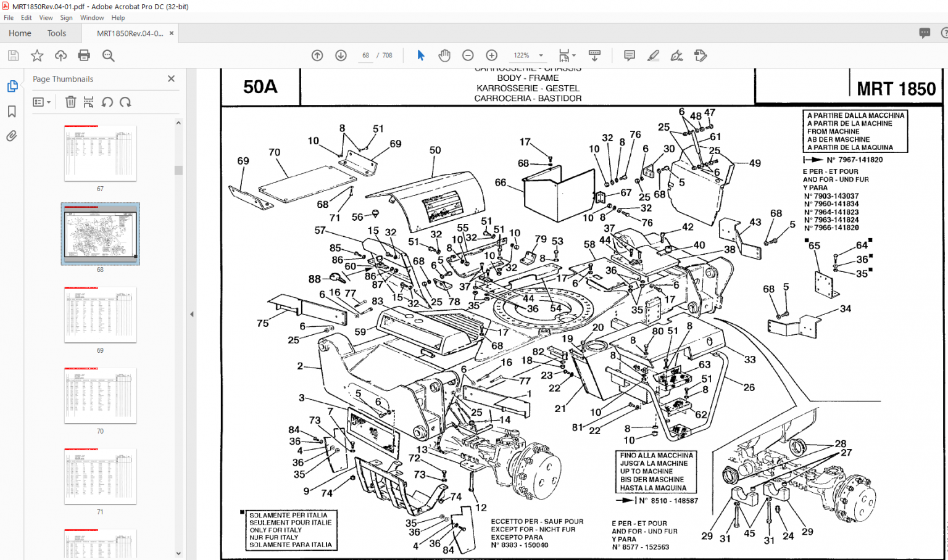Open Page Thumbnails sidebar icon
Screen dimensions: 948x560
[12, 86]
